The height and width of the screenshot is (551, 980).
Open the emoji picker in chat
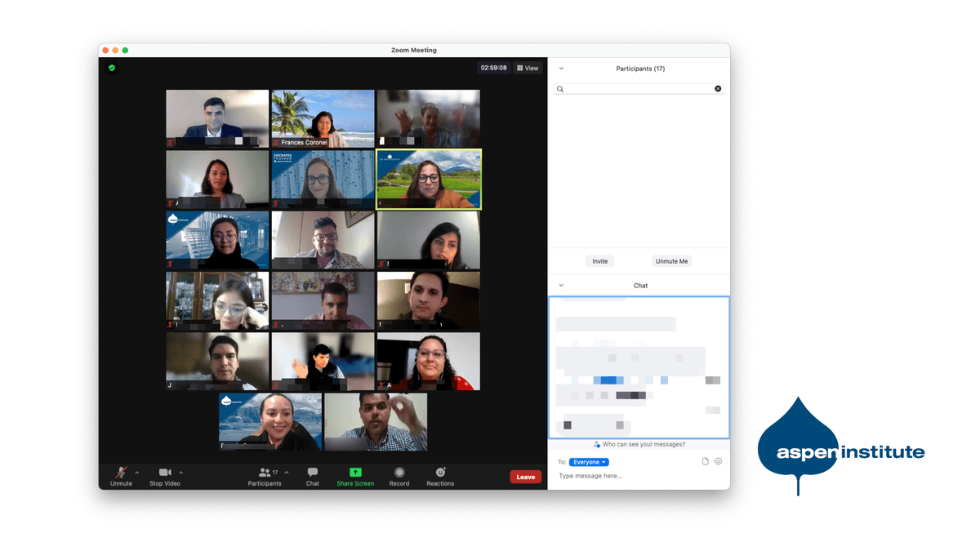719,461
